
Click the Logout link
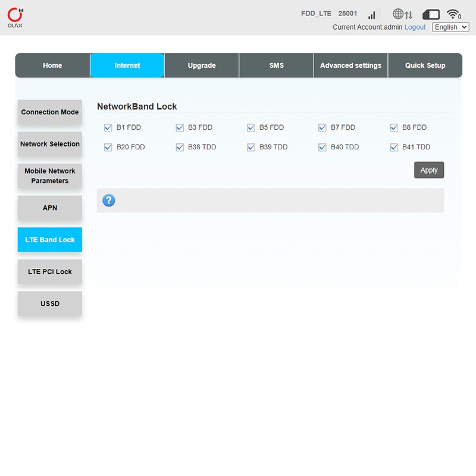pyautogui.click(x=415, y=27)
